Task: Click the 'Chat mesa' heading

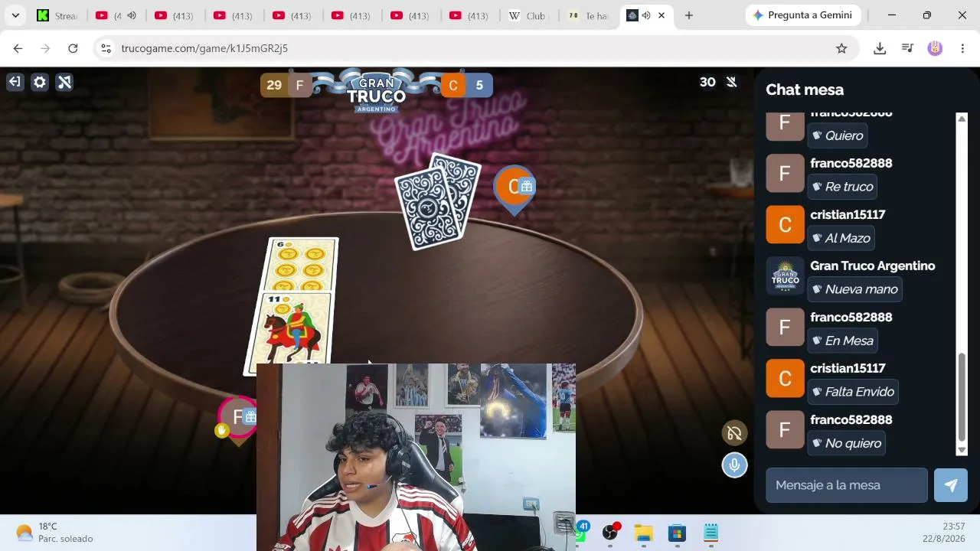Action: 805,90
